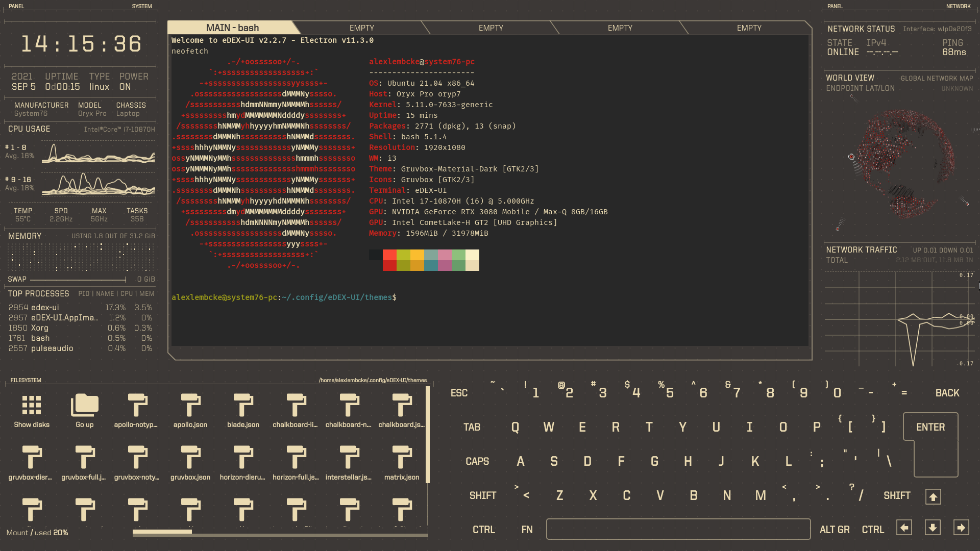This screenshot has height=551, width=980.
Task: Click the CPU cores 9-16 usage graph
Action: pos(99,184)
